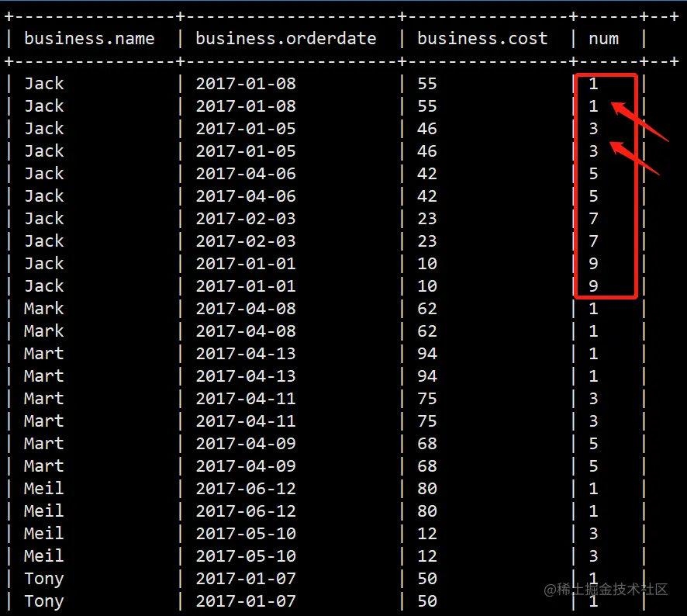Click the business.cost column header
Screen dimensions: 687x616
pos(482,39)
